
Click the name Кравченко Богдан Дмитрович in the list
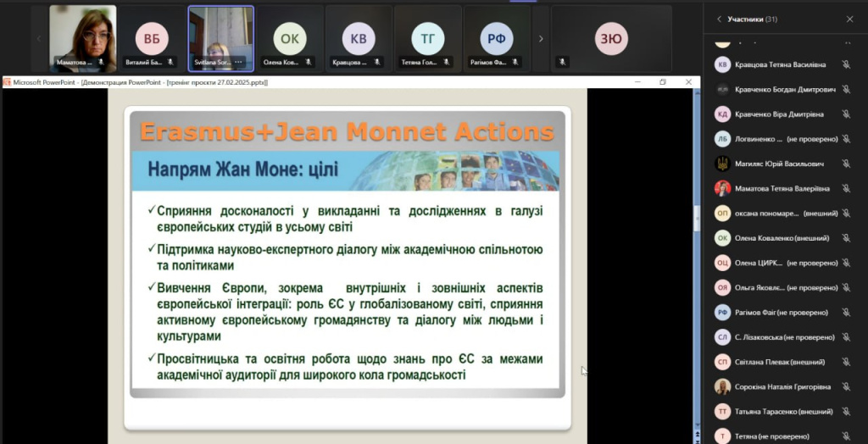point(786,89)
